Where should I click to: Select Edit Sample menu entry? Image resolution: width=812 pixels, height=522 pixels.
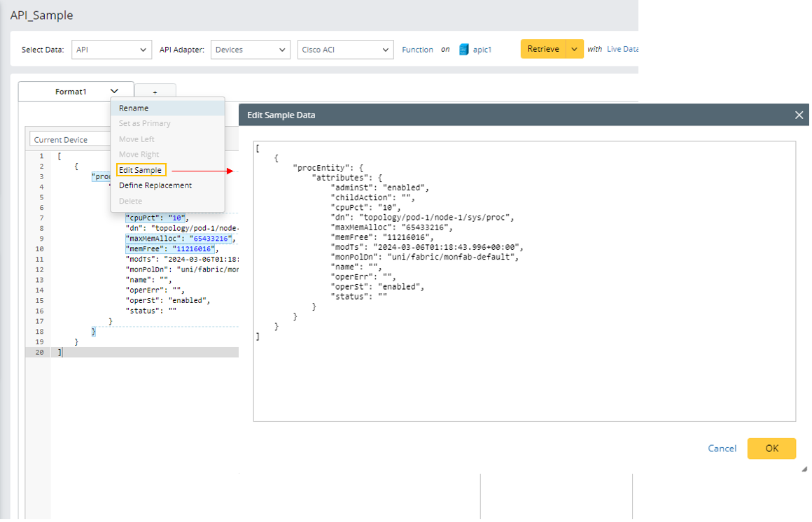pyautogui.click(x=141, y=170)
